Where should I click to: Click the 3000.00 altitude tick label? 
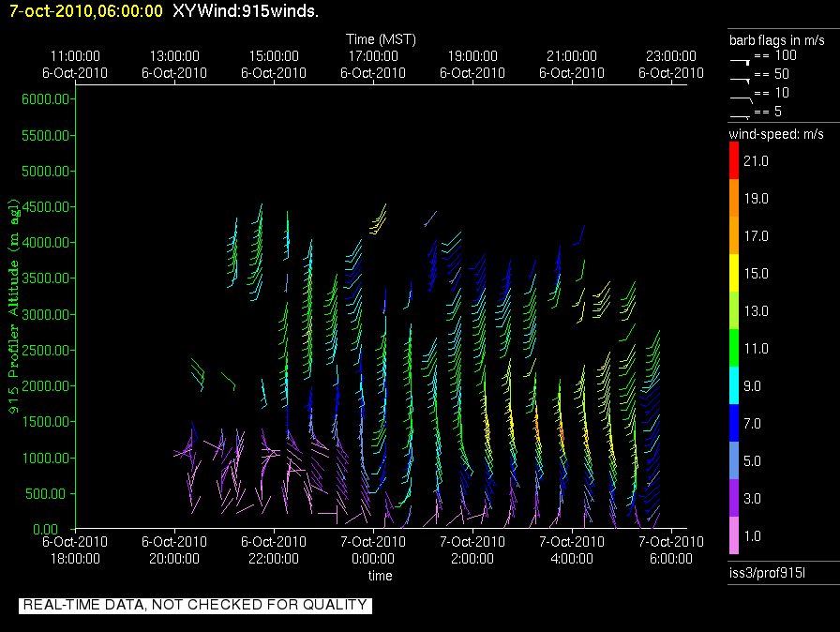(x=46, y=314)
